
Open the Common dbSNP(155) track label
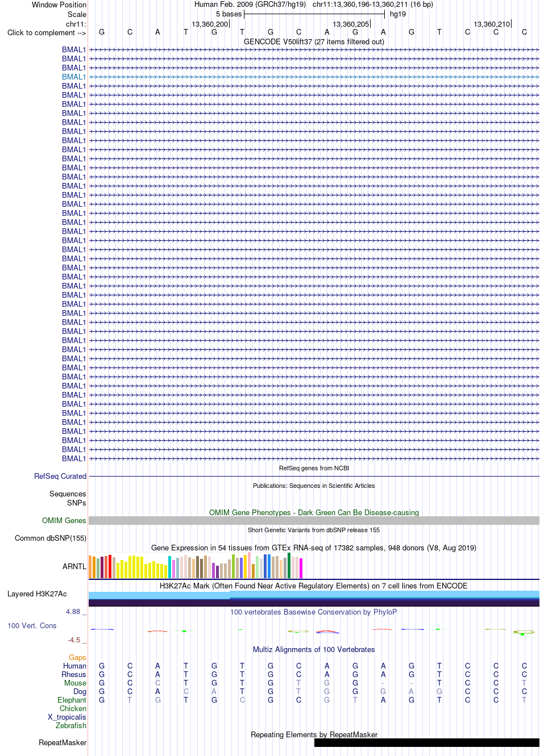(51, 538)
